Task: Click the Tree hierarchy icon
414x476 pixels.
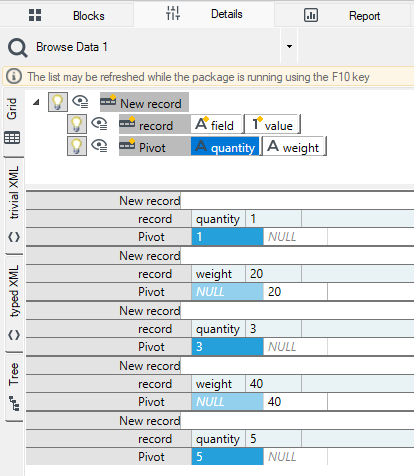Action: (x=14, y=403)
